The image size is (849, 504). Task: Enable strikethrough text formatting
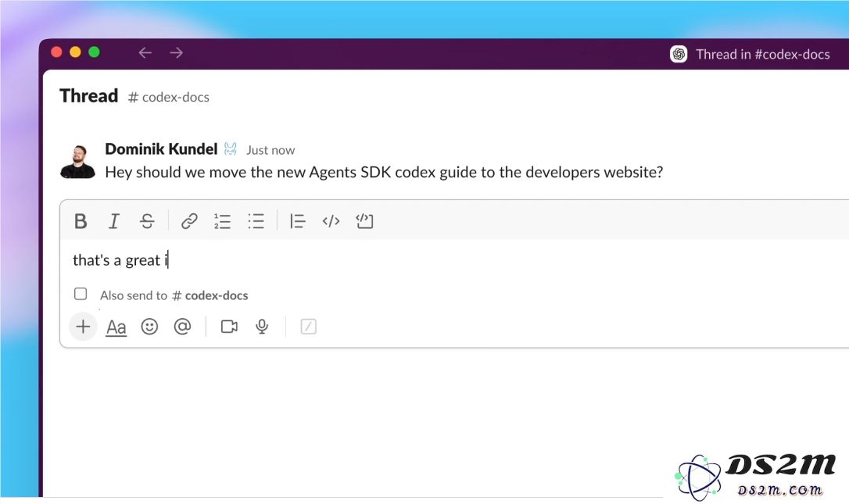[x=147, y=221]
